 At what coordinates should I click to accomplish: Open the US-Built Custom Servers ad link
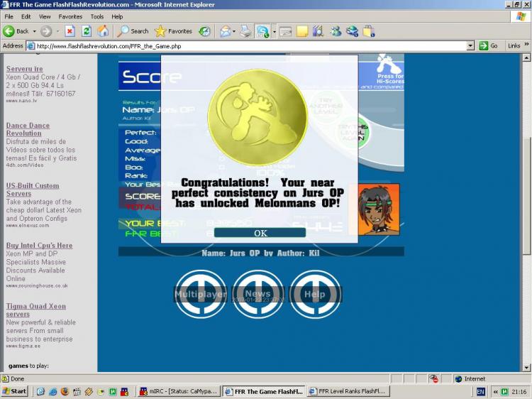coord(33,190)
